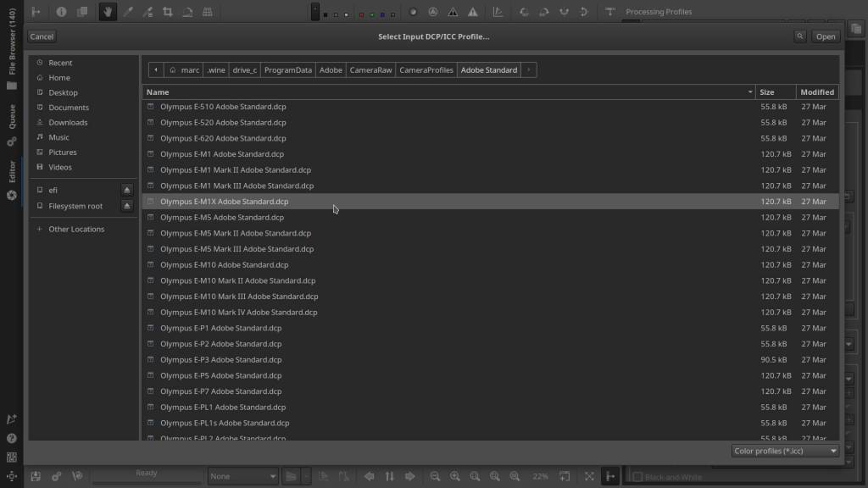Click the search icon in file dialog
Screen dimensions: 868x488
coord(800,36)
